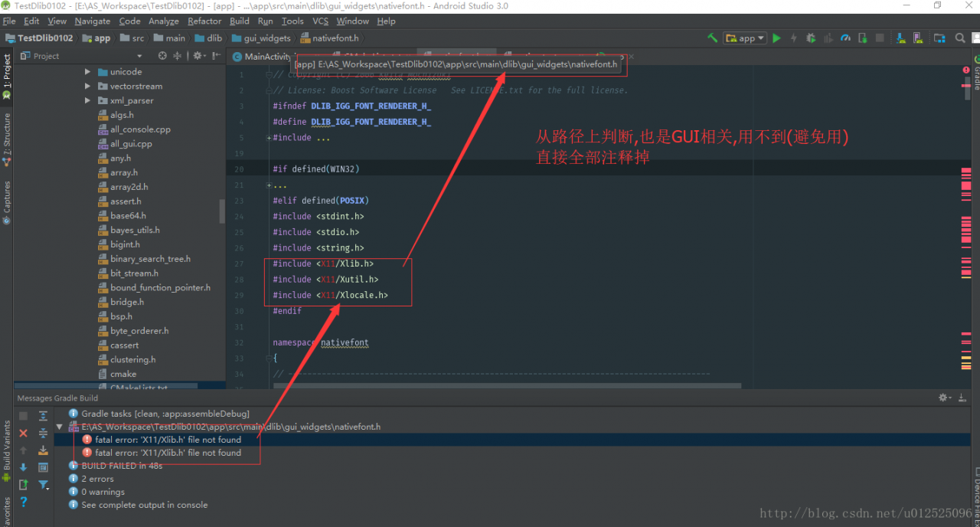Click blue question mark help icon
The image size is (980, 527).
(24, 502)
